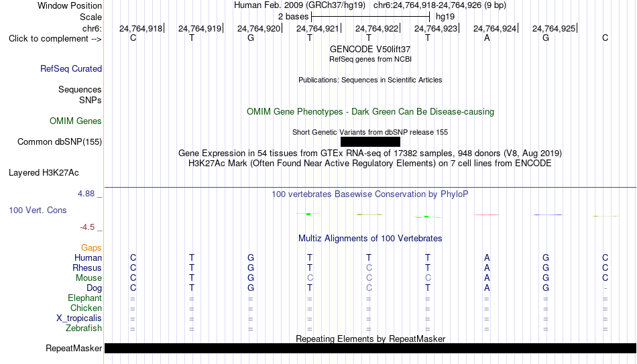Select the Rhesus species label

pyautogui.click(x=87, y=267)
